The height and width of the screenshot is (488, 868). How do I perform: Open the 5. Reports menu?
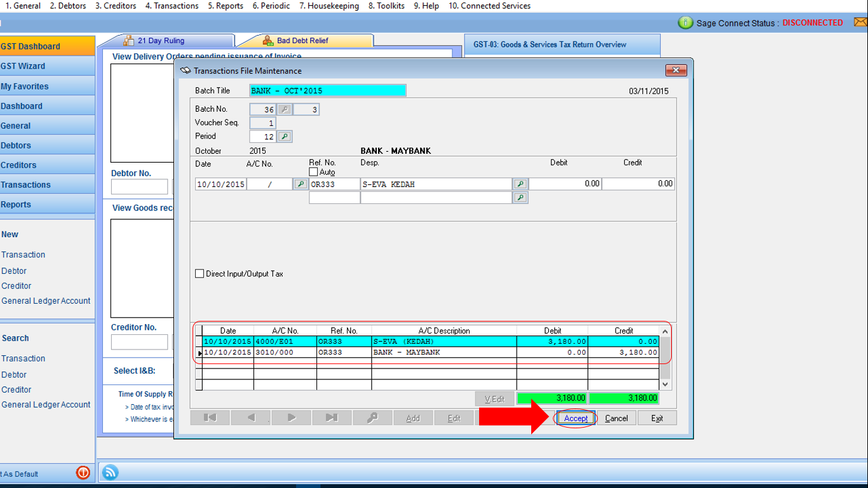pos(226,6)
